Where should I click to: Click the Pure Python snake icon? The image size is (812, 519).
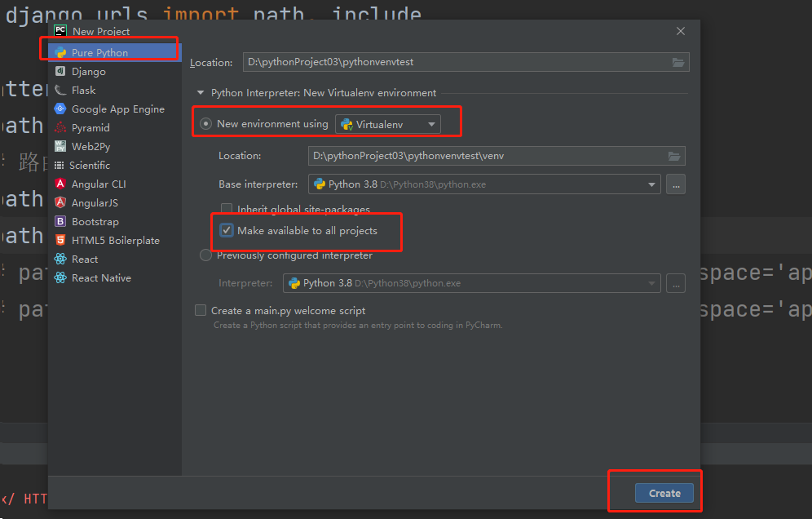pos(60,52)
